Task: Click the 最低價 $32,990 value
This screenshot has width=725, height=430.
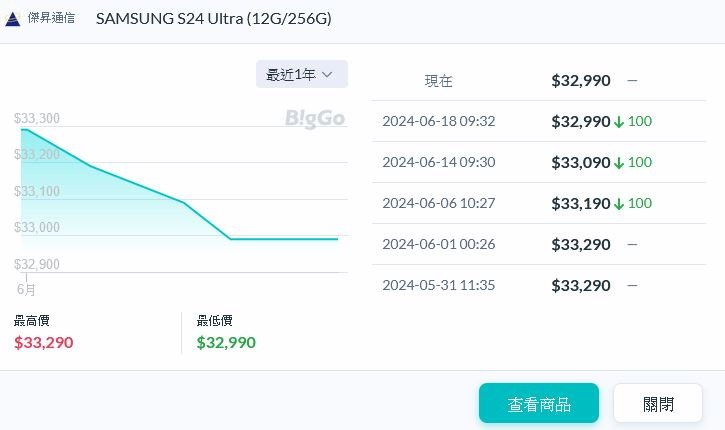Action: 226,342
